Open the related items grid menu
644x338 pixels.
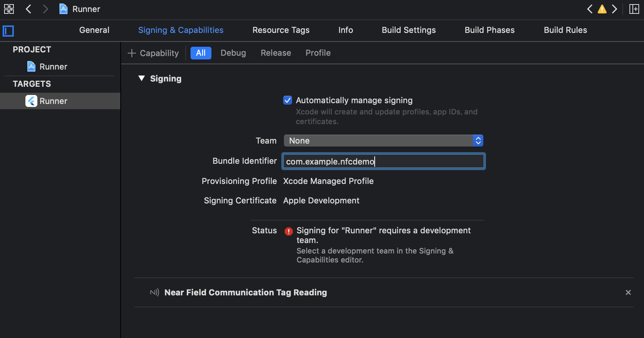pyautogui.click(x=9, y=9)
